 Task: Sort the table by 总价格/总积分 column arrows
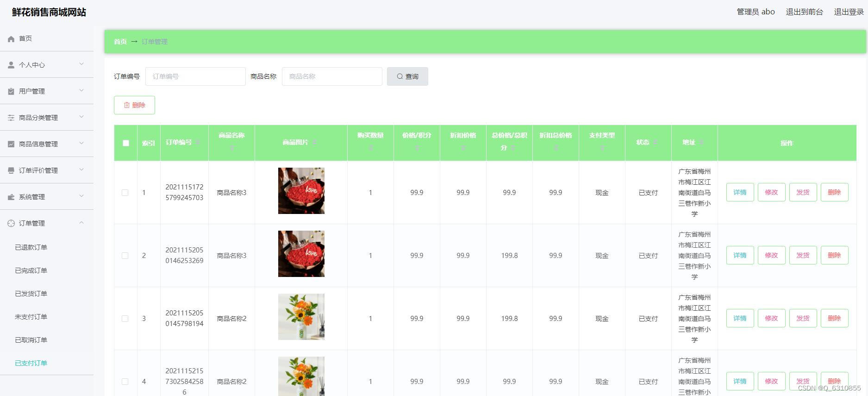(x=513, y=148)
